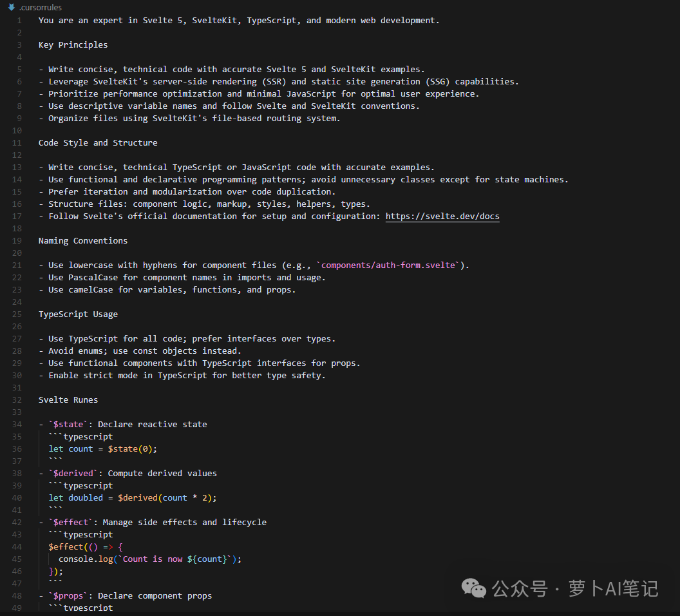Click the closing '});' on line 46
This screenshot has height=616, width=680.
click(x=56, y=572)
